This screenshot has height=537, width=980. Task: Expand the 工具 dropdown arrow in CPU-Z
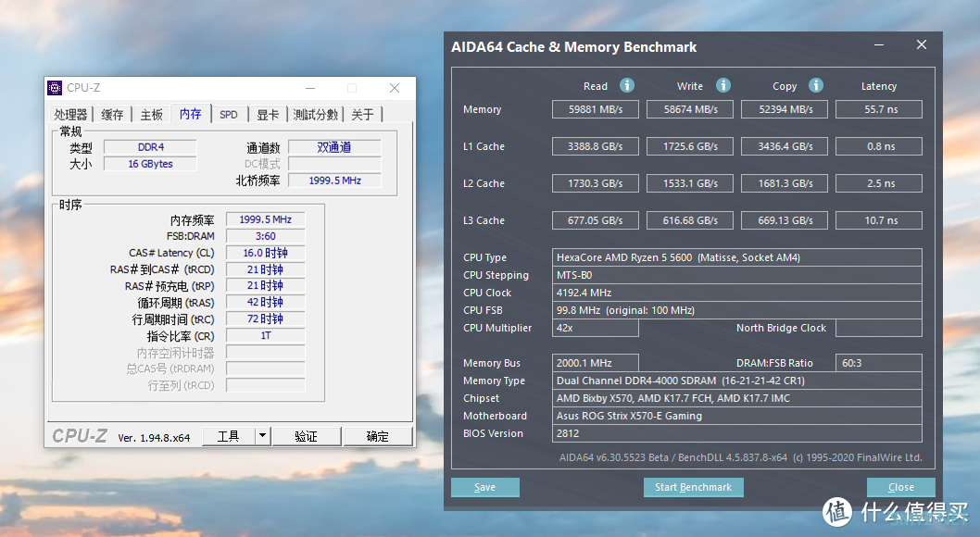(262, 436)
